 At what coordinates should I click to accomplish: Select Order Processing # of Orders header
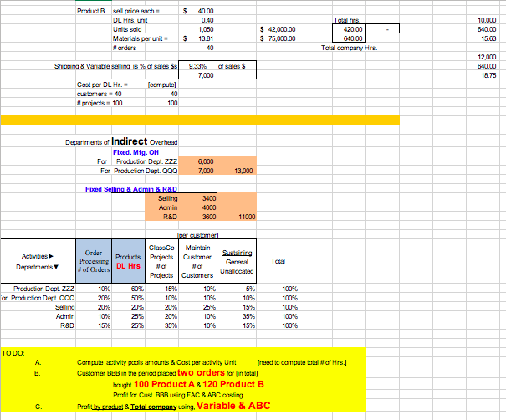[94, 261]
